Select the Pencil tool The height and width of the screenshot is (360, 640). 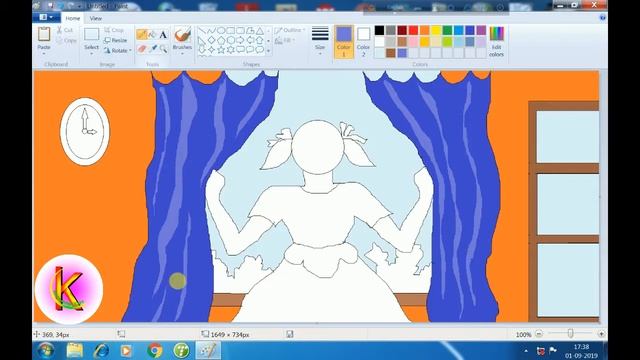(142, 35)
